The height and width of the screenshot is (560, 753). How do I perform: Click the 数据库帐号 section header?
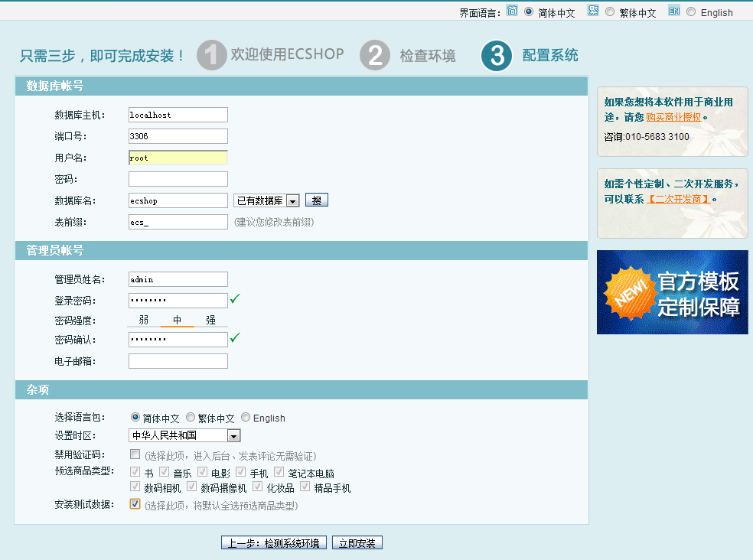click(302, 86)
